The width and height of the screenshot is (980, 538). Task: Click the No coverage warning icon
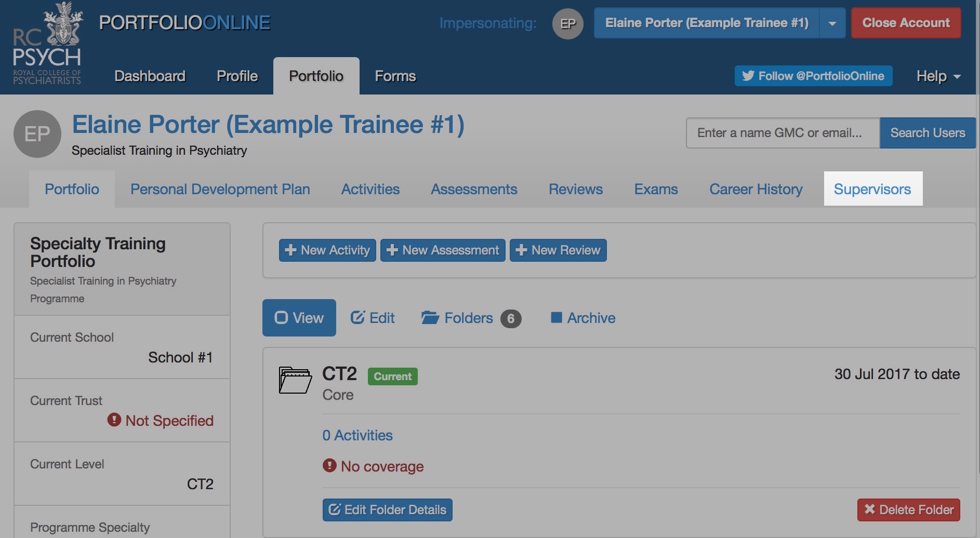(x=329, y=465)
